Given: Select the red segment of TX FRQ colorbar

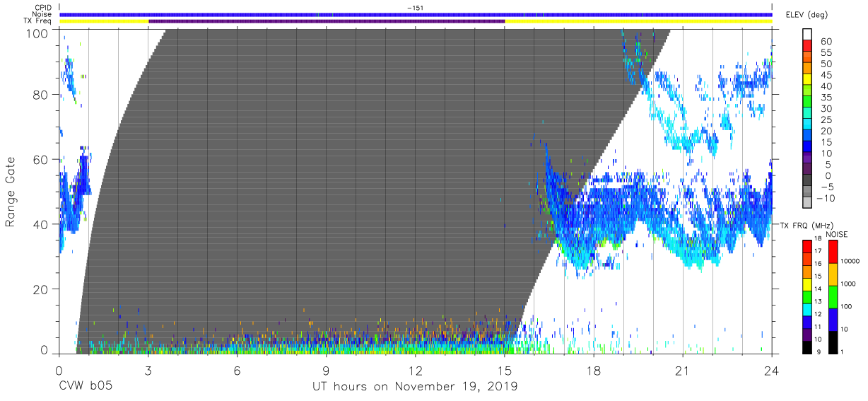Looking at the screenshot, I should click(x=807, y=245).
